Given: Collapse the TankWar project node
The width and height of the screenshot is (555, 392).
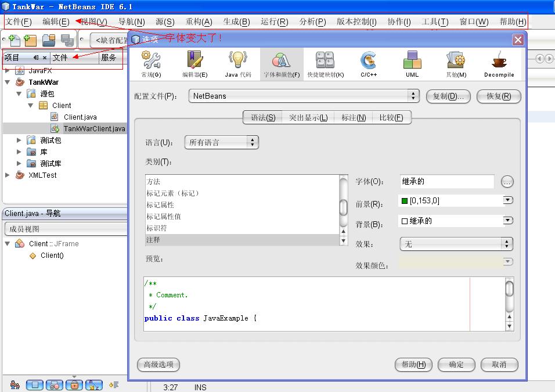Looking at the screenshot, I should 8,82.
